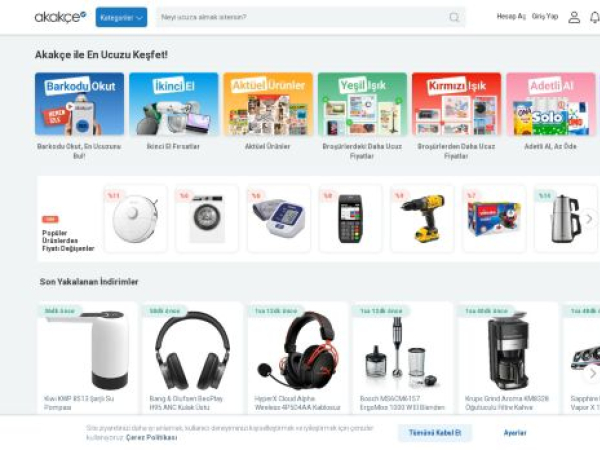Click the search magnifier icon
Image resolution: width=600 pixels, height=450 pixels.
tap(454, 17)
